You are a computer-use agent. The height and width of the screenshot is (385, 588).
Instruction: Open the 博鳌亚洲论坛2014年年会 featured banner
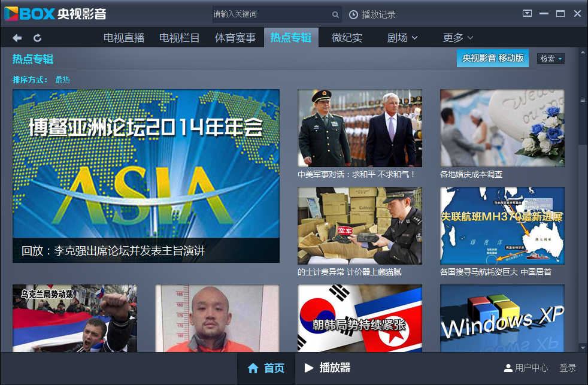(x=146, y=175)
